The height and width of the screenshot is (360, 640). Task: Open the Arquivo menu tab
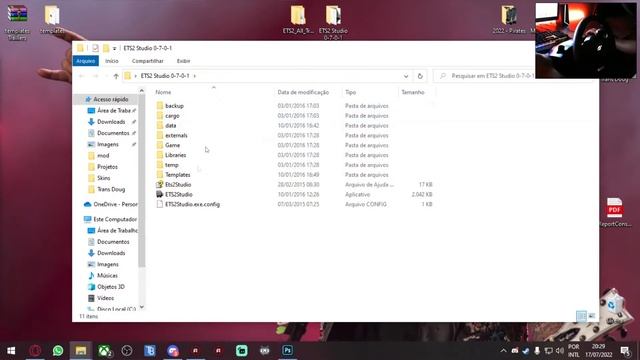point(86,61)
